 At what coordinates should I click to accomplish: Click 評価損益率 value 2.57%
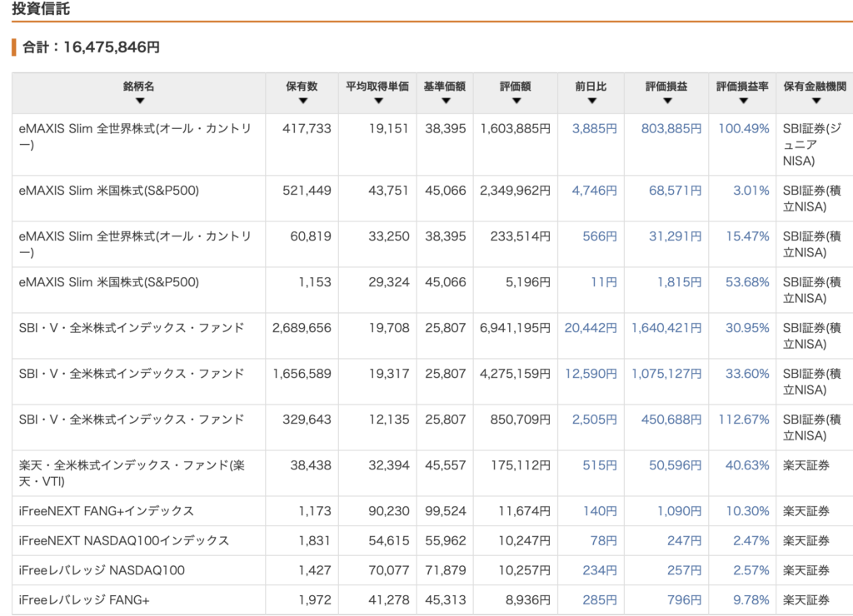(x=751, y=570)
